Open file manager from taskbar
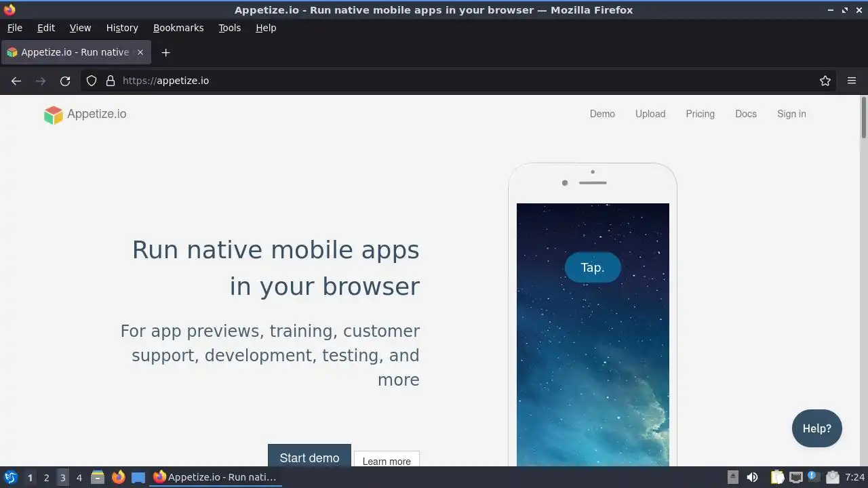The height and width of the screenshot is (488, 868). [x=98, y=477]
